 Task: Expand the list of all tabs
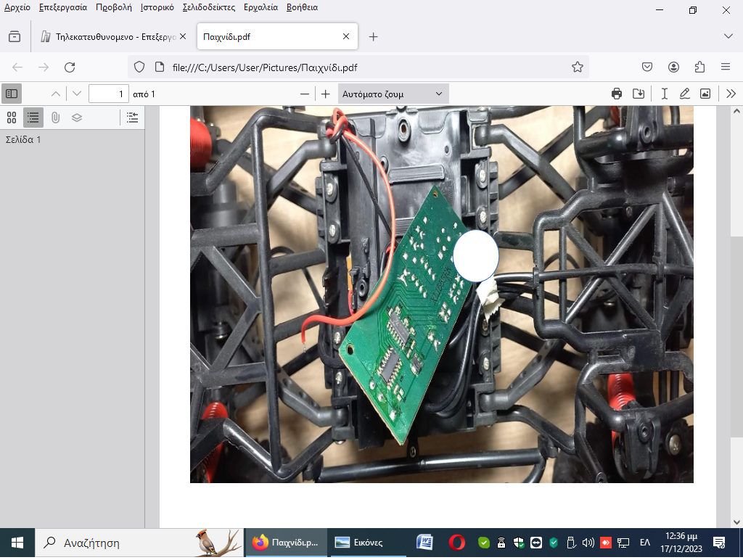pyautogui.click(x=728, y=36)
